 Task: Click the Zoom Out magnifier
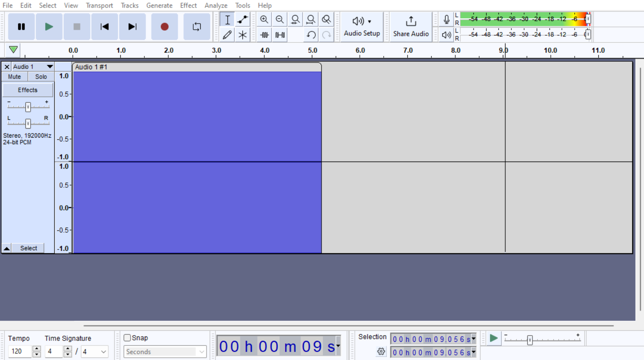click(280, 20)
